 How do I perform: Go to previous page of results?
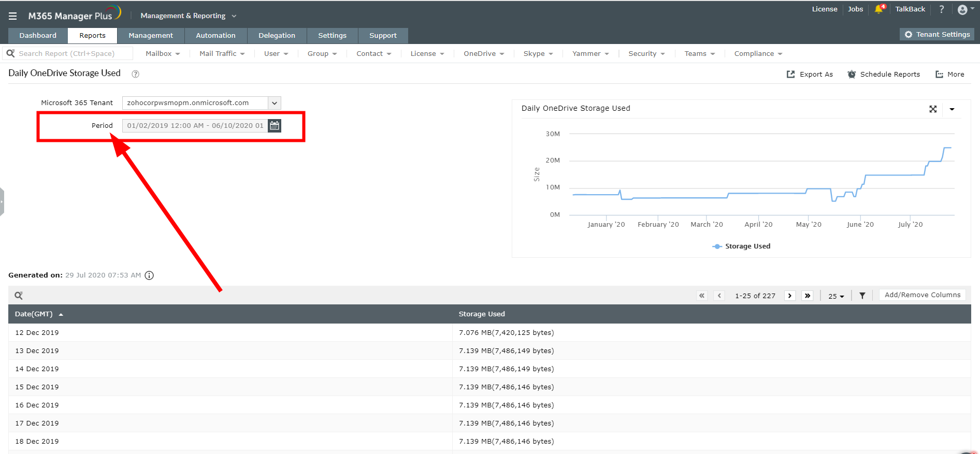(x=719, y=296)
